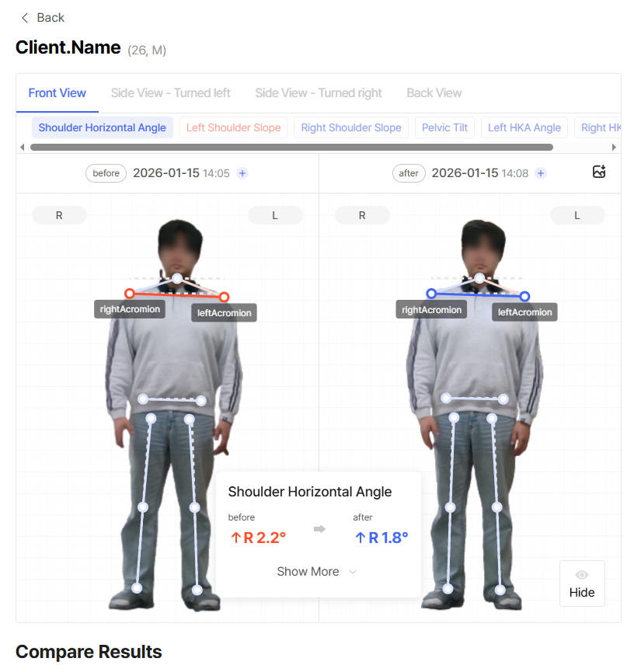The image size is (641, 672).
Task: Click the before label pill
Action: tap(106, 173)
